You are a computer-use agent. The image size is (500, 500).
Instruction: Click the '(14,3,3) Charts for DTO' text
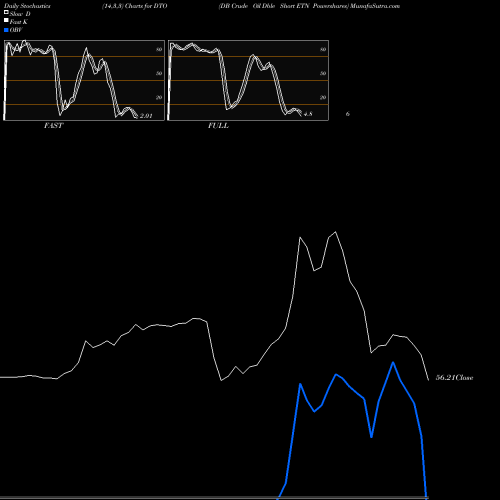point(135,6)
